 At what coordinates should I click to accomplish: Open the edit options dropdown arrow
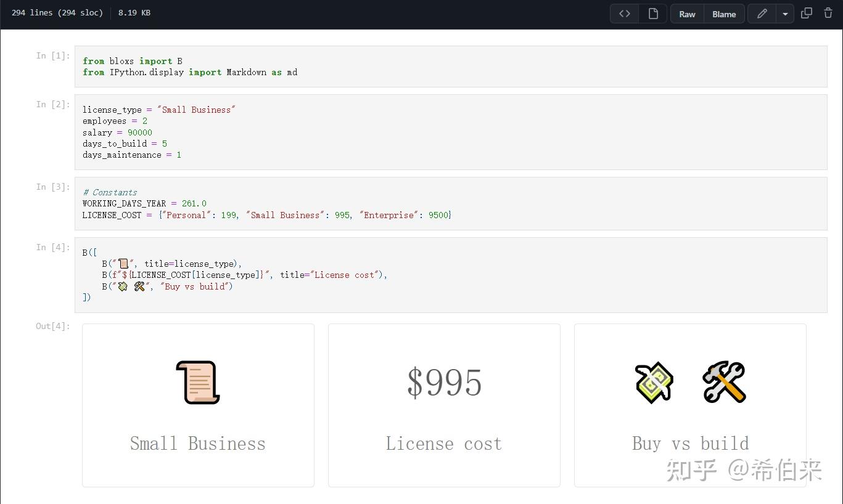coord(784,13)
